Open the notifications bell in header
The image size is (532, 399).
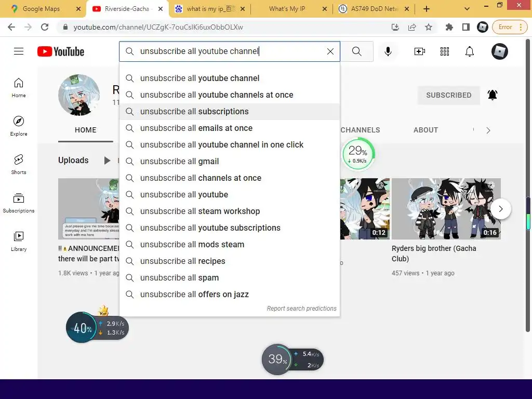point(470,51)
